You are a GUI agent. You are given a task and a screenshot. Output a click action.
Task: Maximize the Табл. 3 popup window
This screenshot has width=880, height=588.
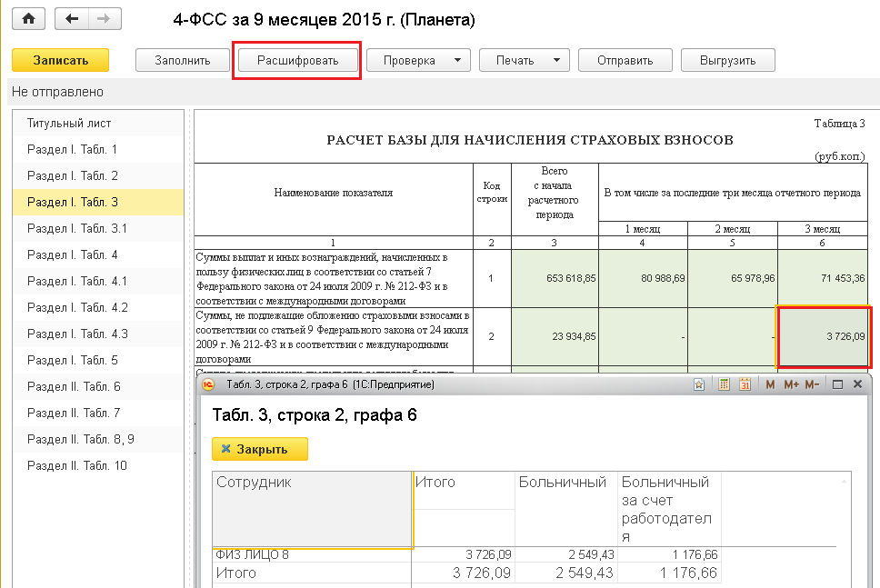(x=837, y=384)
